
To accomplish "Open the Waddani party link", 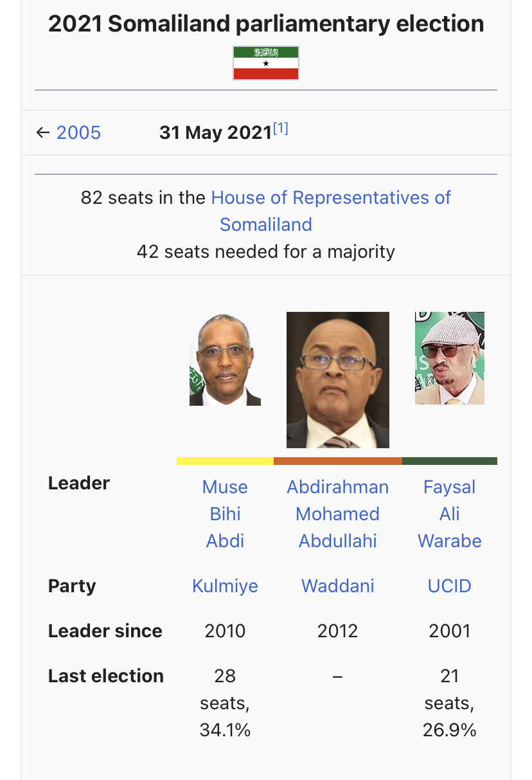I will (x=338, y=586).
